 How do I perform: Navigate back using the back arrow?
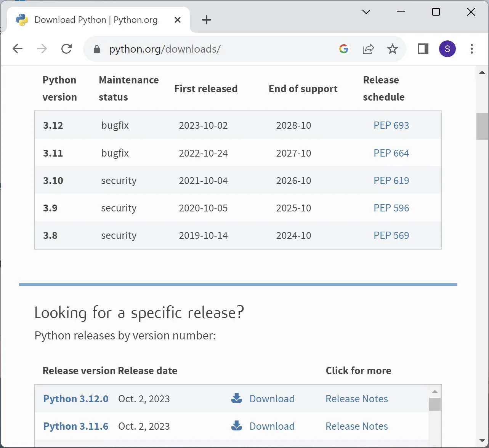tap(18, 49)
